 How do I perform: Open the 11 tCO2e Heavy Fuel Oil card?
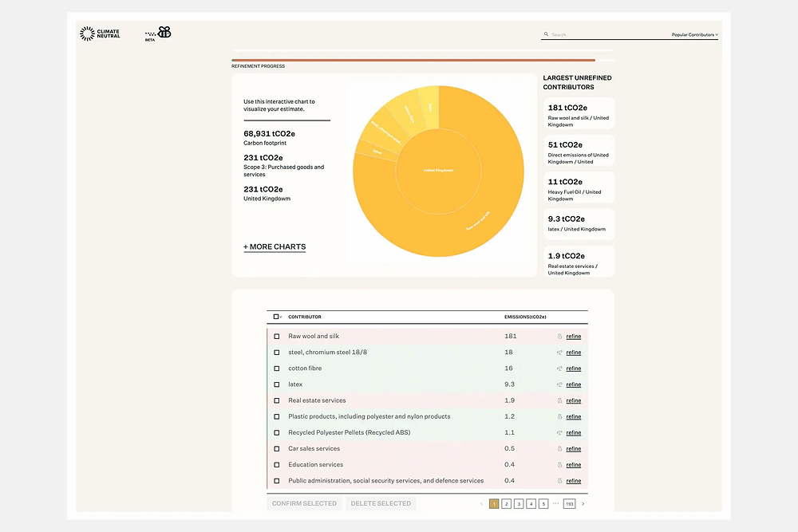tap(579, 187)
